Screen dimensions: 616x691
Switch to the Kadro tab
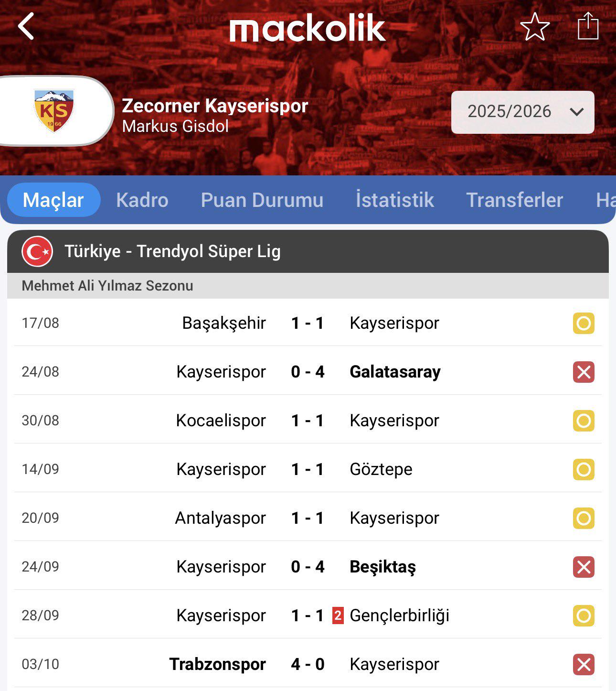(x=142, y=200)
